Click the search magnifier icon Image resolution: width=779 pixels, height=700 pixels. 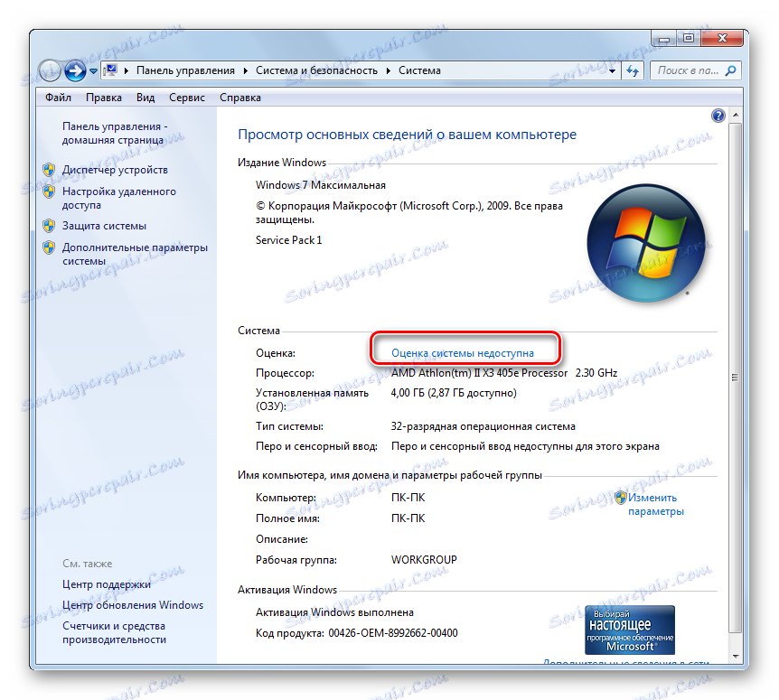pos(731,70)
